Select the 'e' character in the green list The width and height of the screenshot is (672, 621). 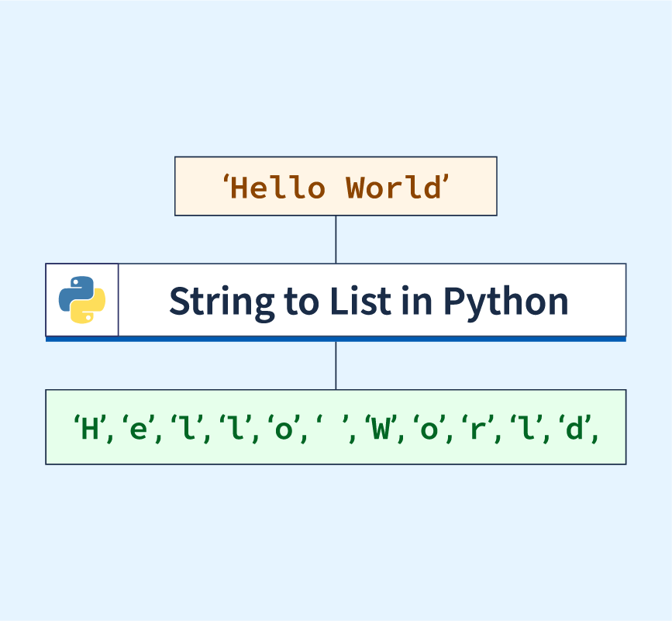click(x=140, y=429)
